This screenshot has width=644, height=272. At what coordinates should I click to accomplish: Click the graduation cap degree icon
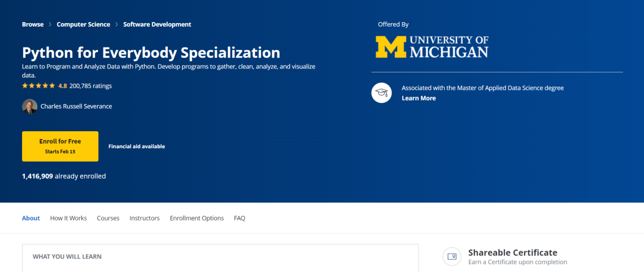click(x=381, y=93)
